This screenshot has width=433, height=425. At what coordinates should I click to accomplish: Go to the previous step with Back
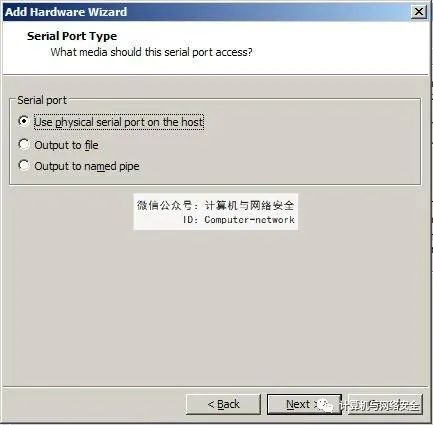[223, 404]
